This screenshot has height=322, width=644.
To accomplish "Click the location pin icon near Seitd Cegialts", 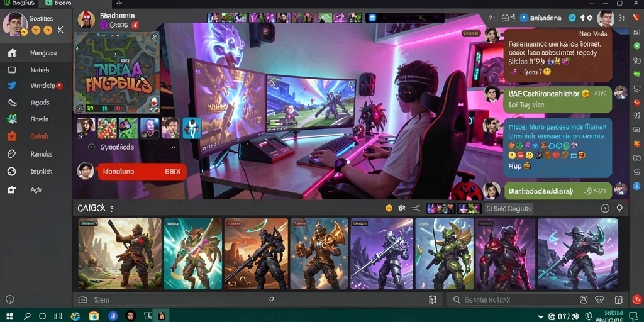I will (619, 209).
